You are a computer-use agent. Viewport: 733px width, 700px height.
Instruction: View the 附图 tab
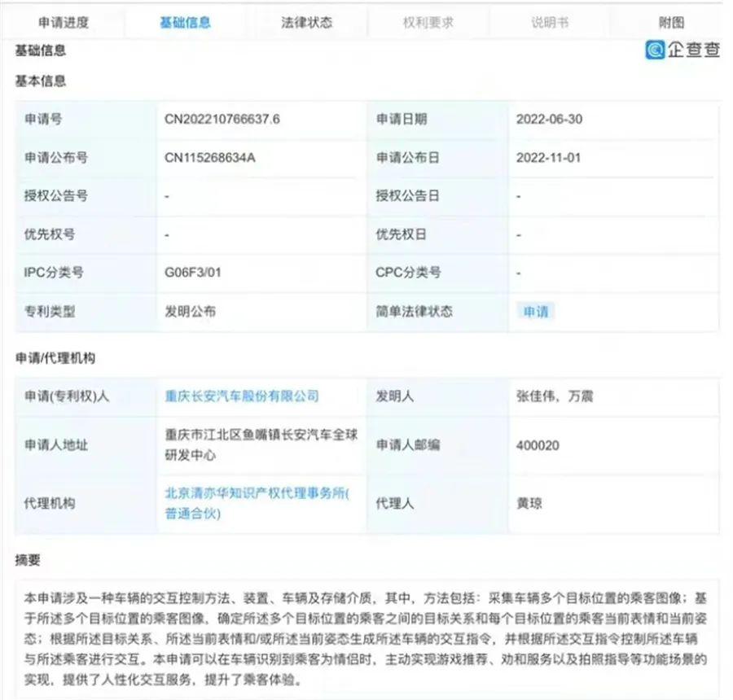click(671, 23)
